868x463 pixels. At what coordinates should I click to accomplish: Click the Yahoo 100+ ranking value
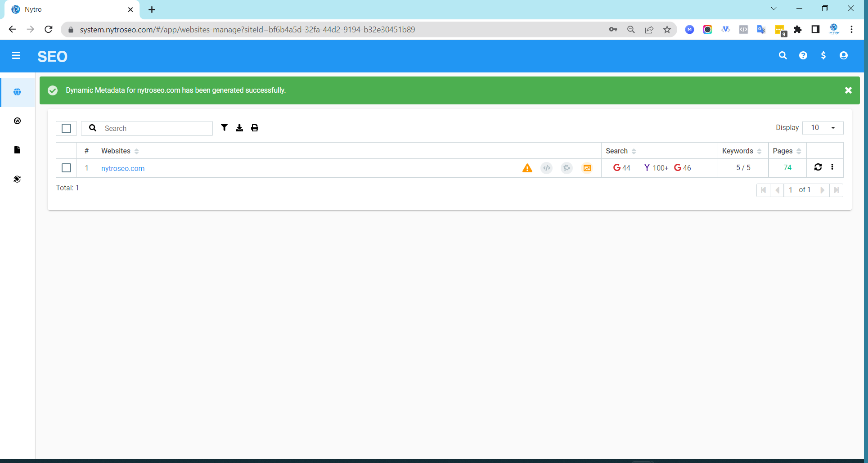coord(656,168)
